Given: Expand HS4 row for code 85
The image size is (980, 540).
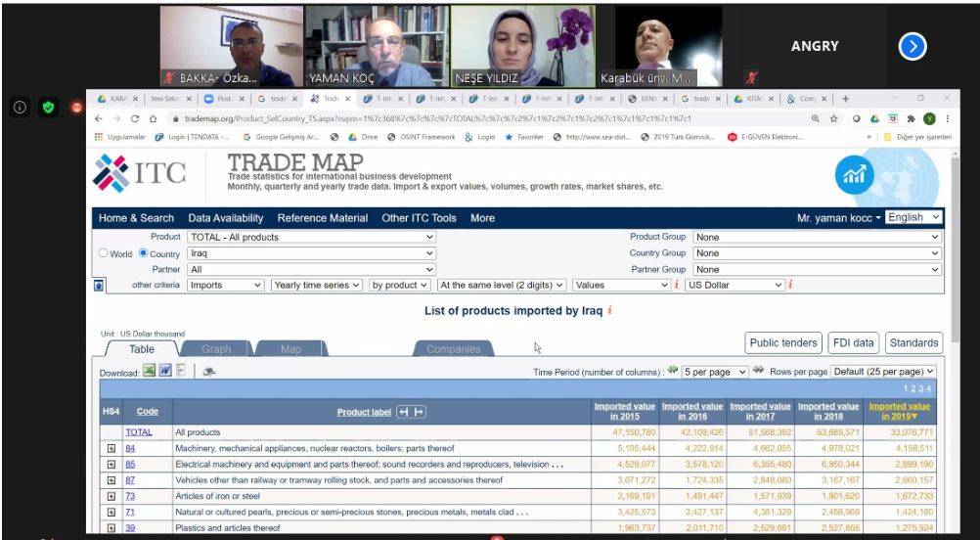Looking at the screenshot, I should click(x=111, y=465).
